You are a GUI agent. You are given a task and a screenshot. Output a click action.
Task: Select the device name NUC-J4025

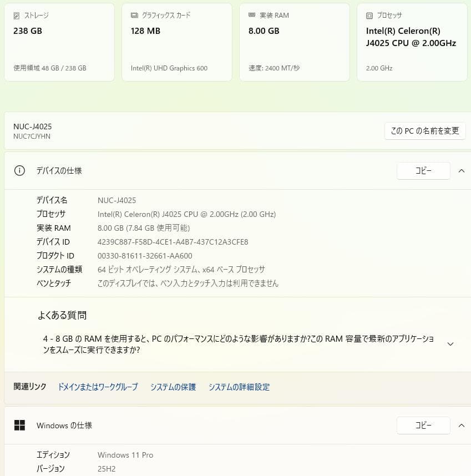pos(116,200)
